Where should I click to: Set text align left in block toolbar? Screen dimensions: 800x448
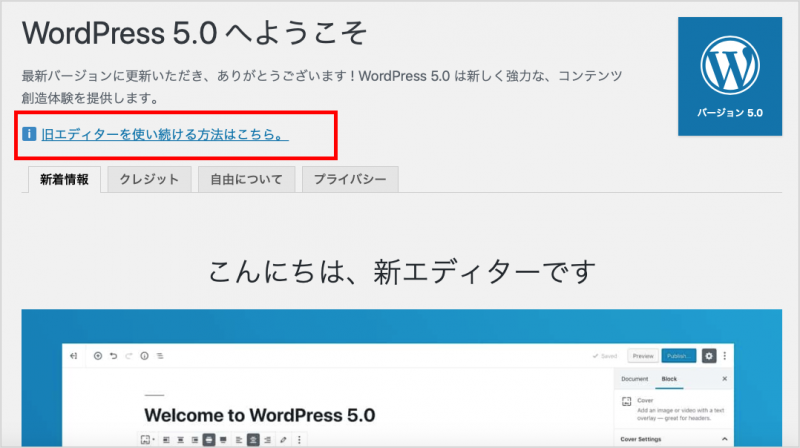click(239, 440)
